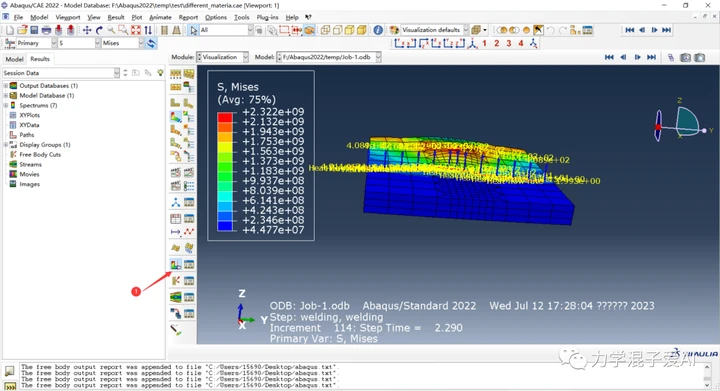Image resolution: width=720 pixels, height=391 pixels.
Task: Click the message area scrollbar
Action: click(707, 376)
